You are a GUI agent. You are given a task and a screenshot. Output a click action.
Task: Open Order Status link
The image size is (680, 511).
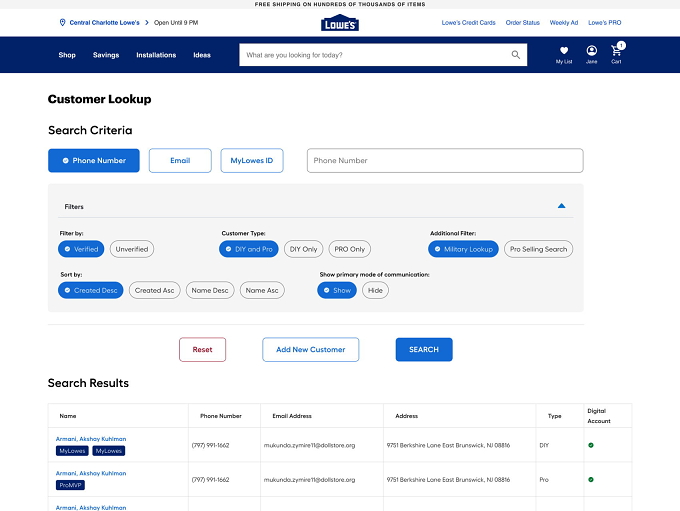click(523, 23)
